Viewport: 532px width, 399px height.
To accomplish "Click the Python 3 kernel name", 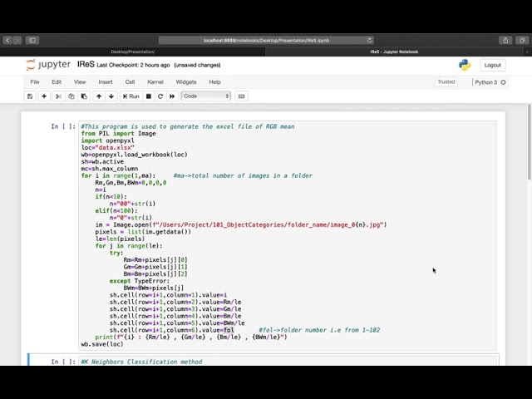I will click(x=485, y=82).
